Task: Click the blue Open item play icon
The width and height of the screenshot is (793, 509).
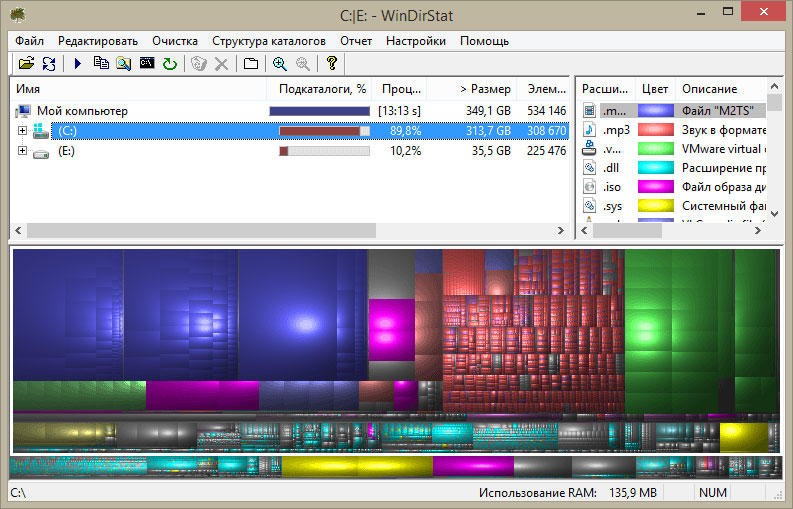Action: tap(77, 63)
